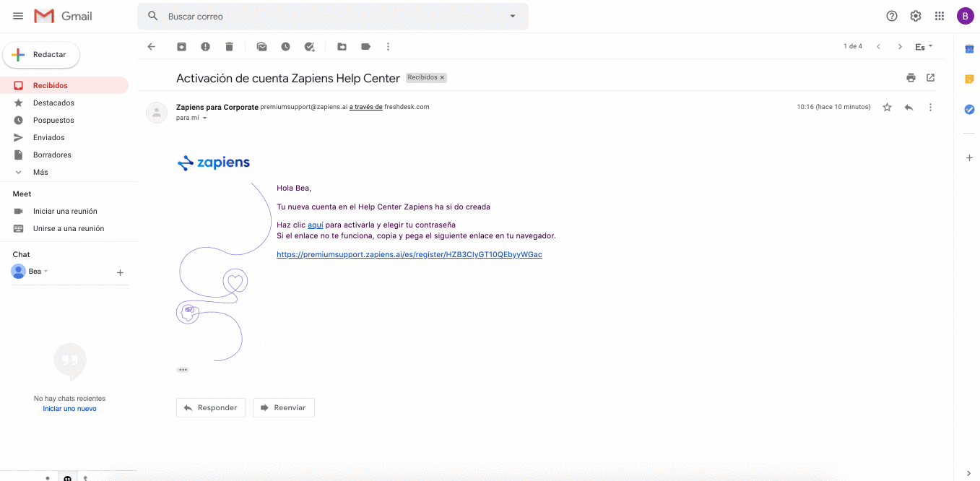
Task: Open Google Tasks side panel
Action: [969, 109]
